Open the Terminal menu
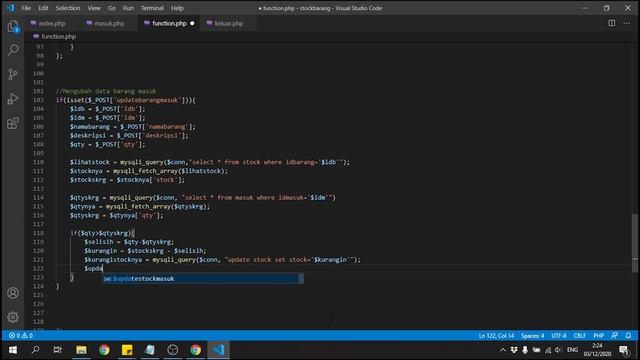Image resolution: width=640 pixels, height=360 pixels. click(152, 8)
